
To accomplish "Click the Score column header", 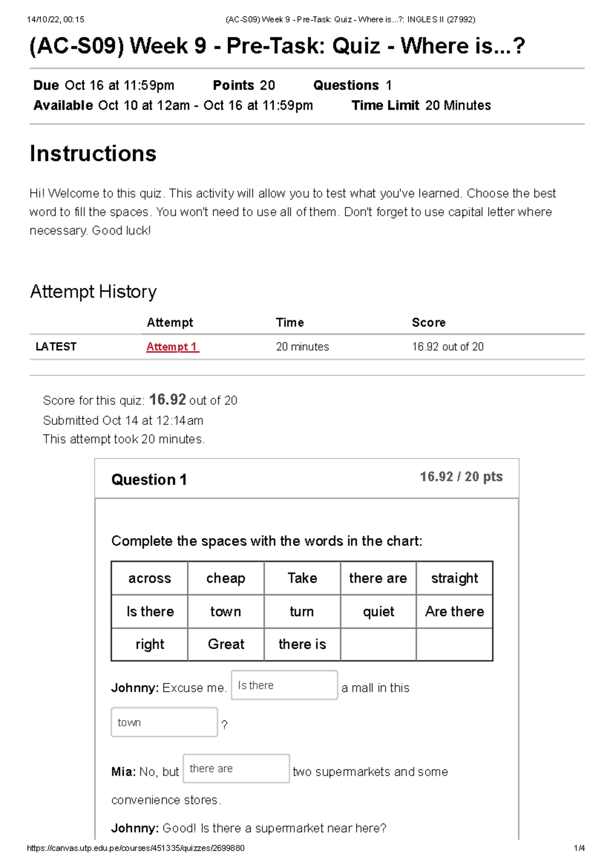I will pos(429,323).
